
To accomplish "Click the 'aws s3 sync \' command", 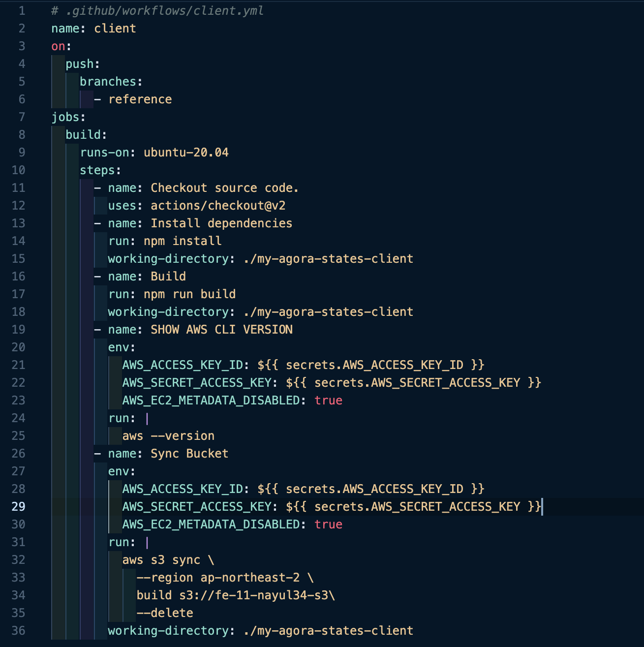I will point(168,560).
